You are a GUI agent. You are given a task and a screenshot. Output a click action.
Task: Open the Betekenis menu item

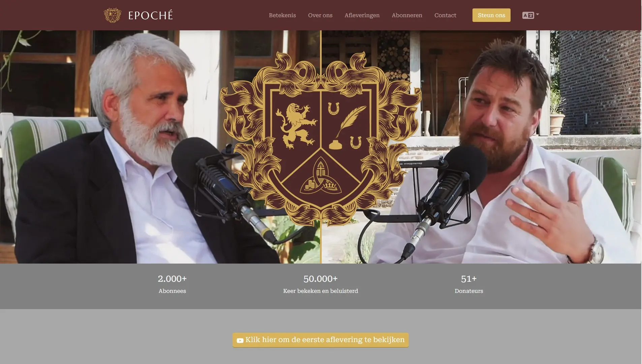282,15
